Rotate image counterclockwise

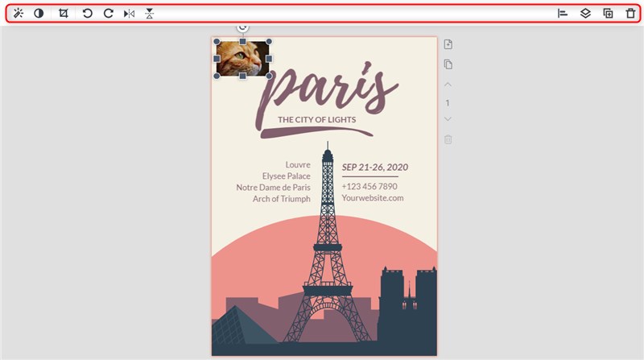coord(88,14)
